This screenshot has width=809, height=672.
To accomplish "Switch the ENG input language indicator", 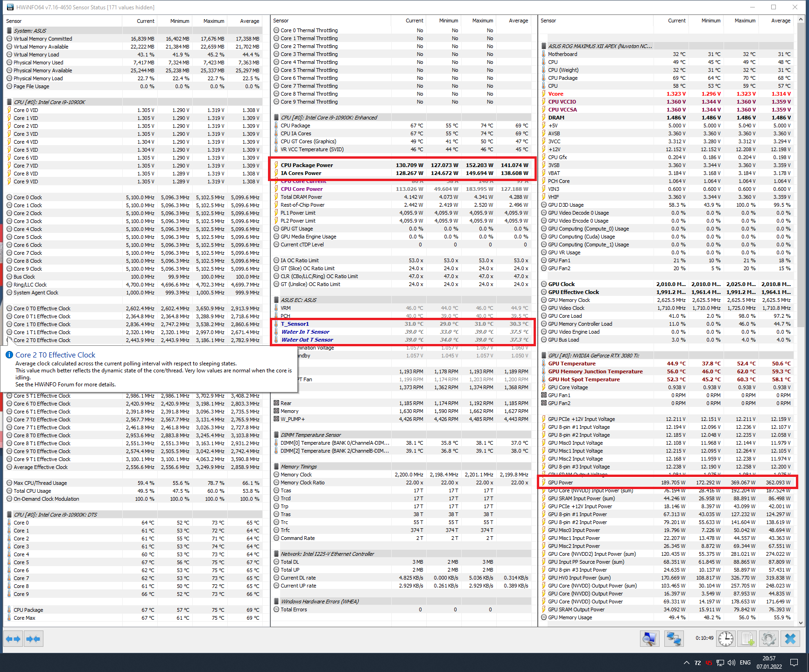I will click(745, 663).
